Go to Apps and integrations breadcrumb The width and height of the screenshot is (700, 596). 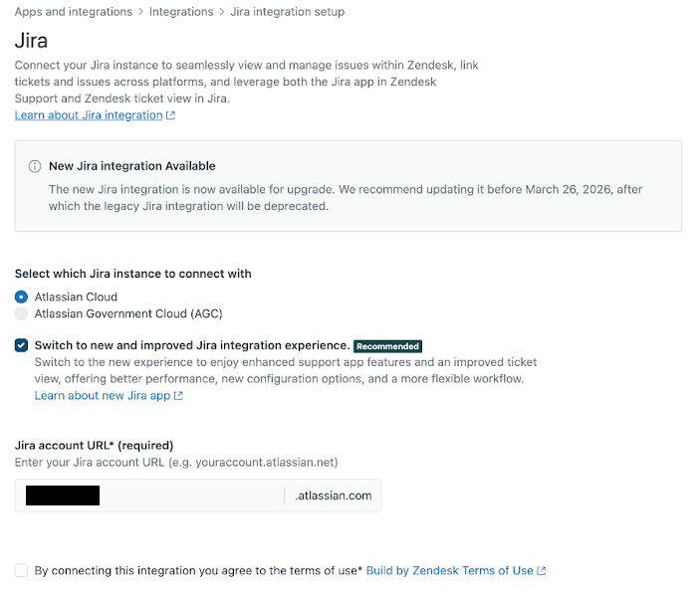pyautogui.click(x=74, y=12)
